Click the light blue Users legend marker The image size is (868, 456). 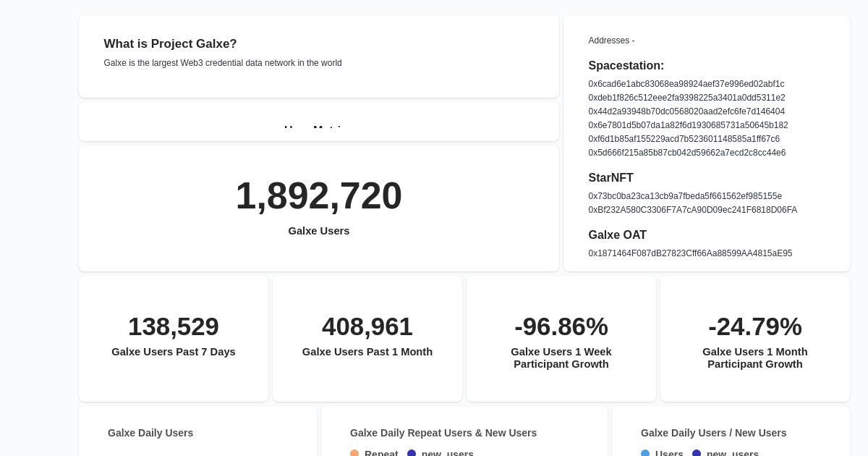pos(645,454)
